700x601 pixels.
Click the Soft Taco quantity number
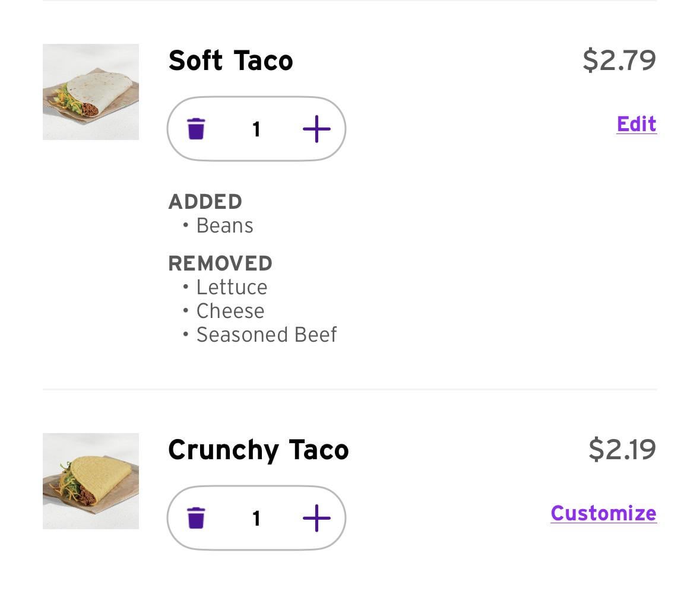(x=256, y=129)
